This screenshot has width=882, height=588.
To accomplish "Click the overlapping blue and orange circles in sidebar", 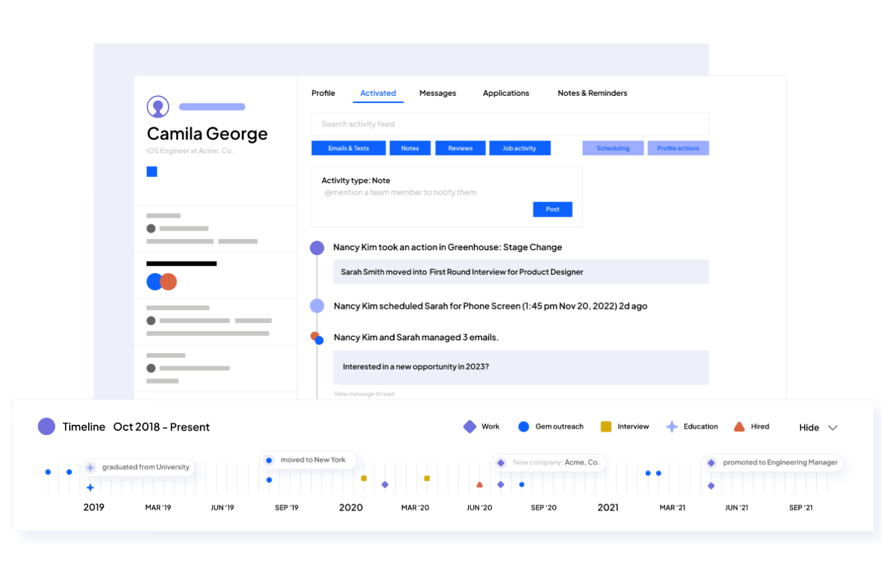I will (162, 282).
